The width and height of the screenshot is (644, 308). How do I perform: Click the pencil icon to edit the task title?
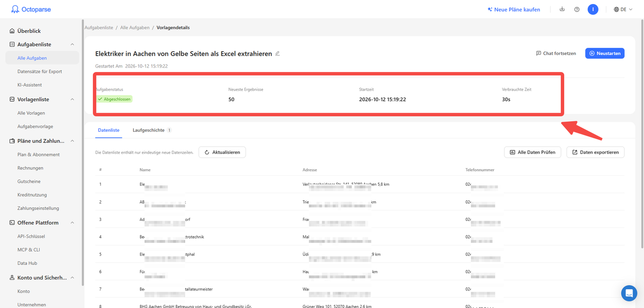tap(277, 53)
